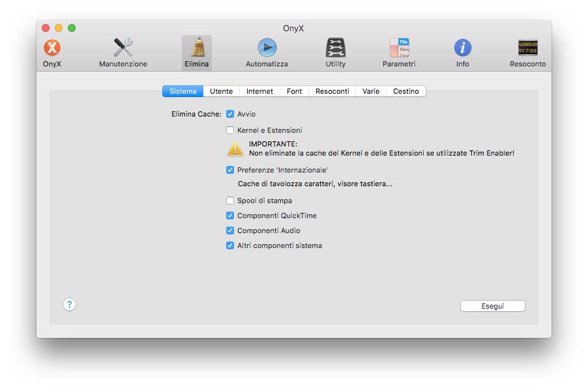Click the Trim Enabler warning sentence
Viewport: 588px width, 390px height.
(x=381, y=153)
